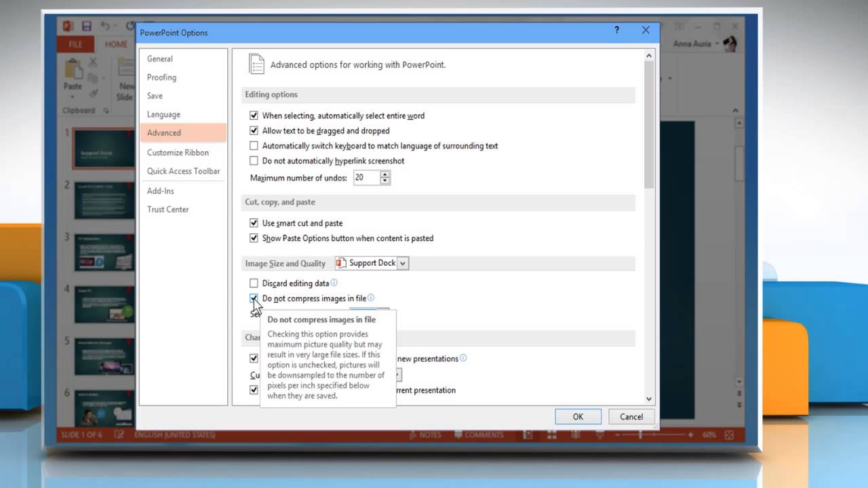Toggle checkbox on the 'new presentations' row

(254, 359)
